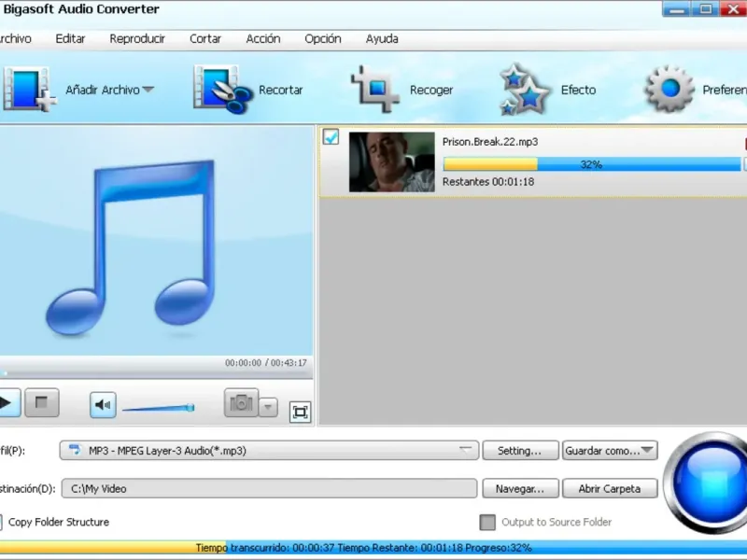Open the Efecto stars icon
747x560 pixels.
click(x=525, y=90)
